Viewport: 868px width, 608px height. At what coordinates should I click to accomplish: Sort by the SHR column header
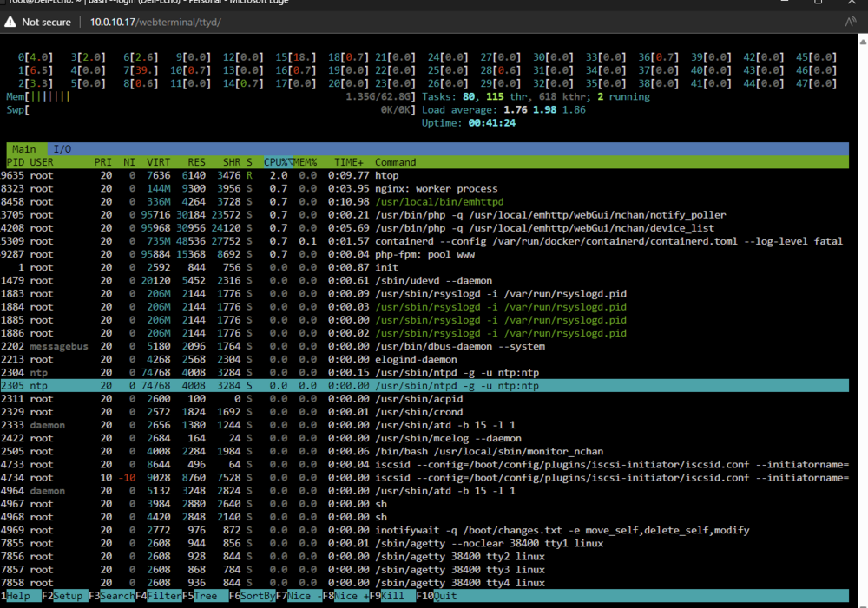click(x=232, y=162)
